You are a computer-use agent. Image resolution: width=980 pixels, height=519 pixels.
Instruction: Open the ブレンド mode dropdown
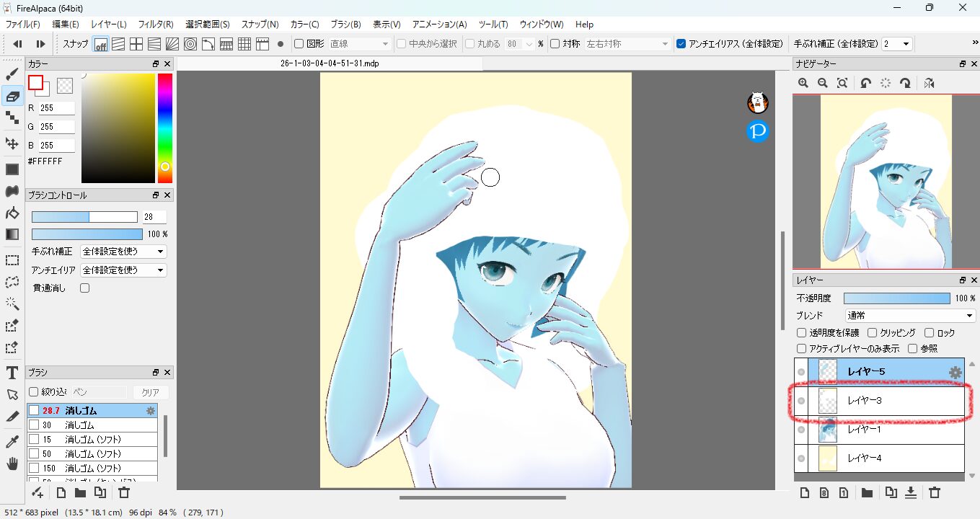[x=910, y=316]
